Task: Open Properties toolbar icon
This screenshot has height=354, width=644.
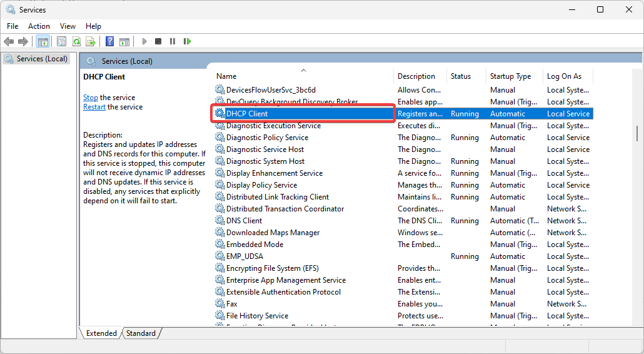Action: pos(62,41)
